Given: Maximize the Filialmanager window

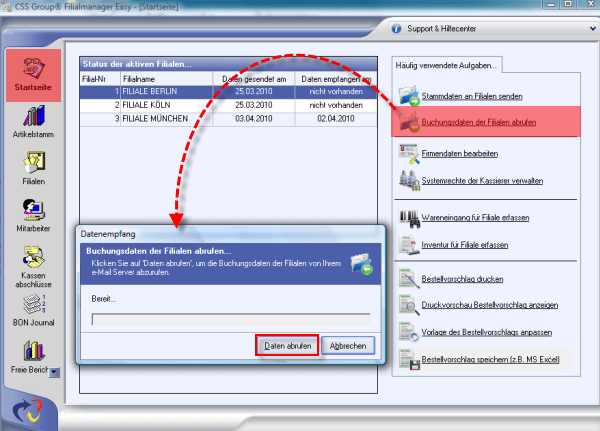Looking at the screenshot, I should pyautogui.click(x=569, y=4).
